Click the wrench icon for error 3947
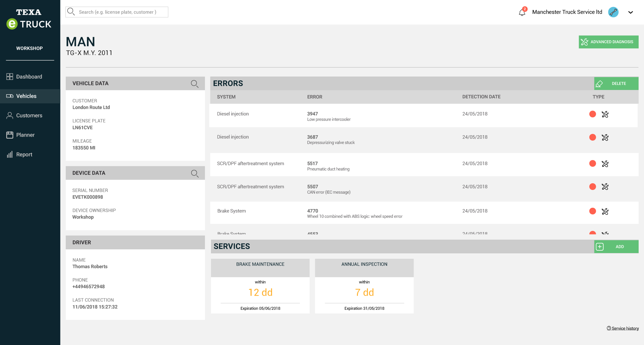 [x=605, y=114]
